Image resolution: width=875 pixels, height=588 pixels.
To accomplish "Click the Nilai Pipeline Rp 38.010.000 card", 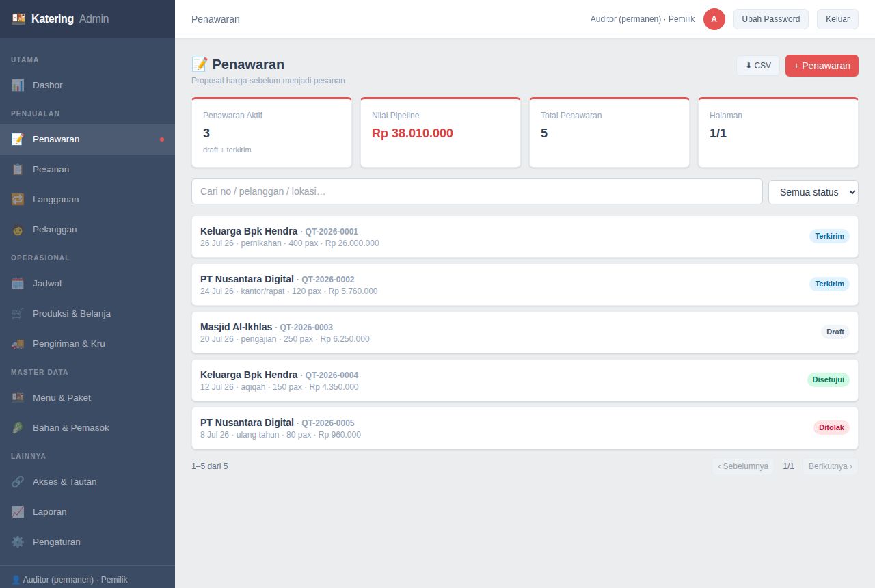I will coord(441,133).
